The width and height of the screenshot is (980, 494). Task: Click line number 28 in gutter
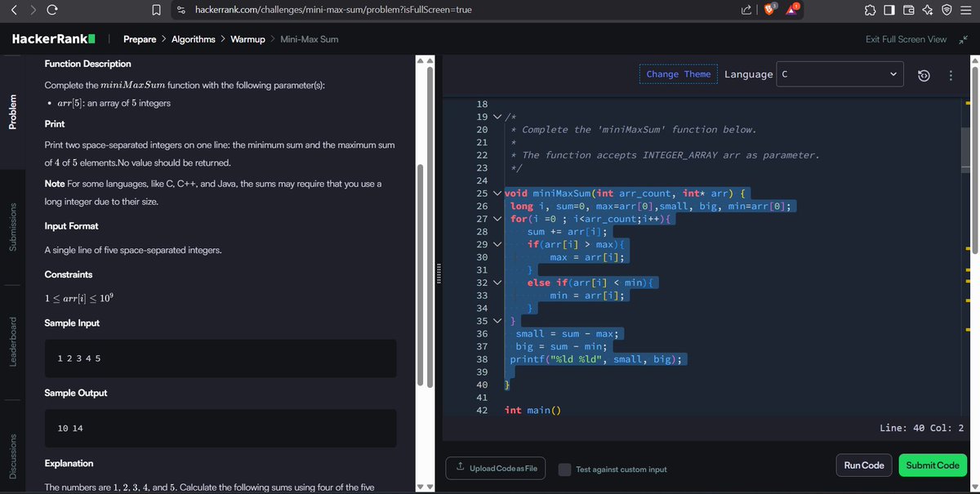(x=481, y=232)
